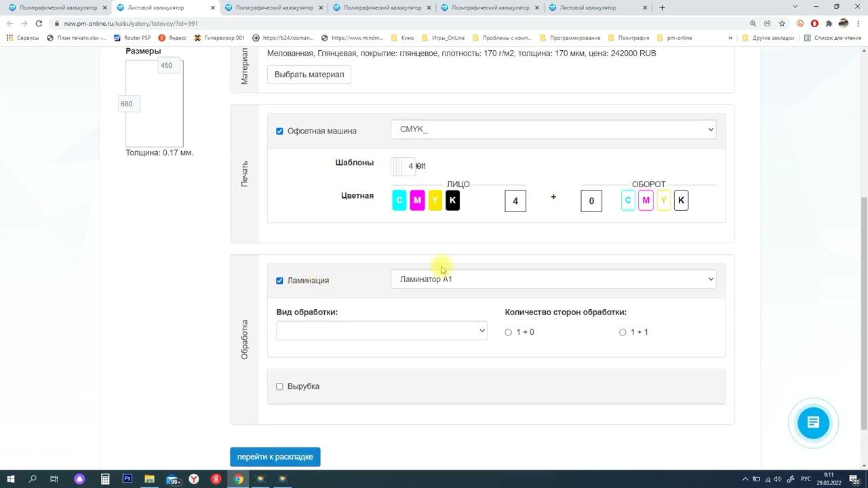Click the magenta M swatch under ЛИЦО
The height and width of the screenshot is (488, 868).
pyautogui.click(x=417, y=201)
